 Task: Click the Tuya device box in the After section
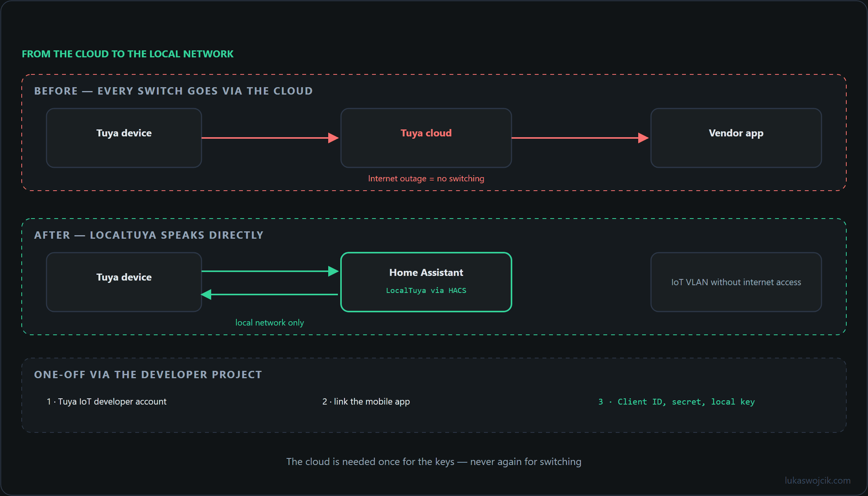[124, 282]
